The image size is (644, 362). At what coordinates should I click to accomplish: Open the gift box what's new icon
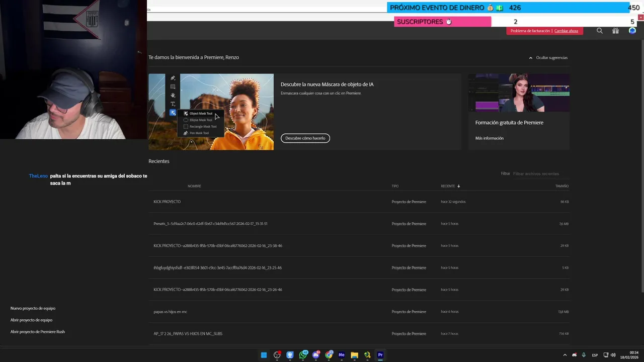point(615,31)
